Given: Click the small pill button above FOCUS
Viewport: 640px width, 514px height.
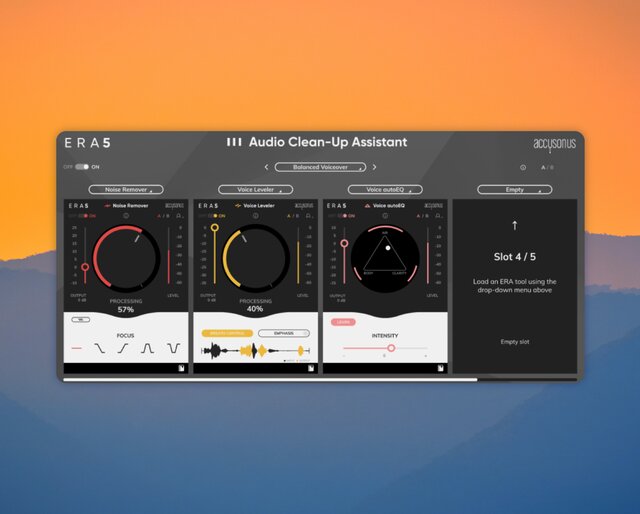Looking at the screenshot, I should (80, 320).
